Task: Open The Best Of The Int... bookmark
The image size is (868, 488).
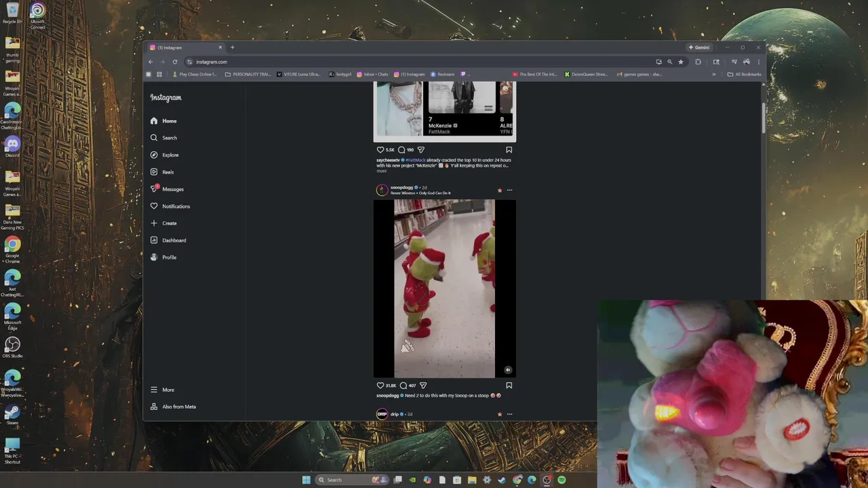Action: pos(535,75)
